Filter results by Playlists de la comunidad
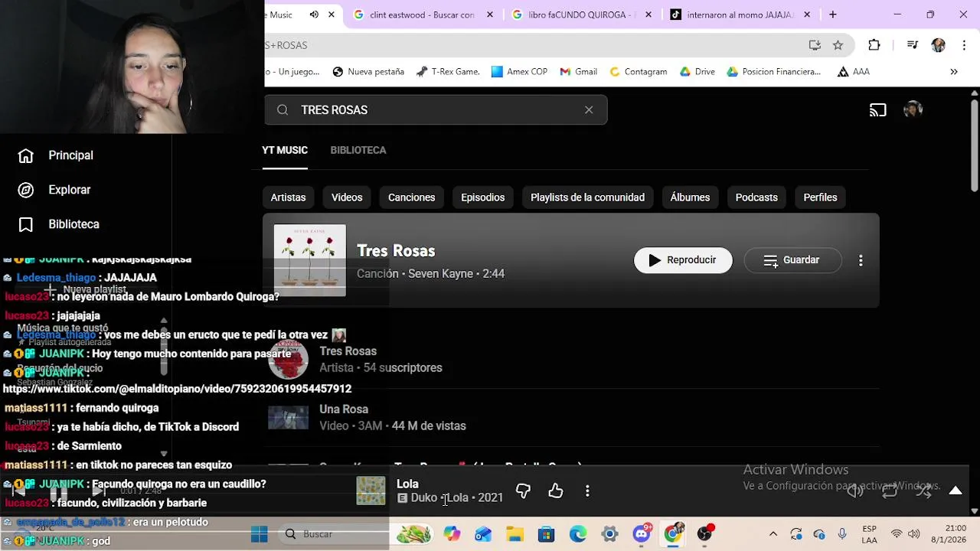The image size is (980, 551). 587,197
